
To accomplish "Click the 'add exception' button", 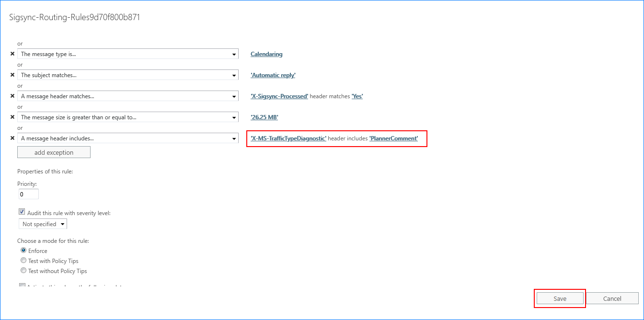I will point(54,152).
